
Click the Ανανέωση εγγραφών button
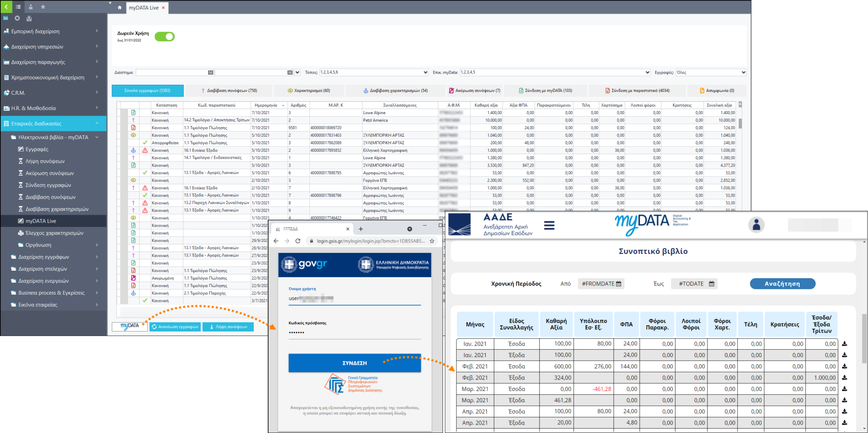point(175,327)
